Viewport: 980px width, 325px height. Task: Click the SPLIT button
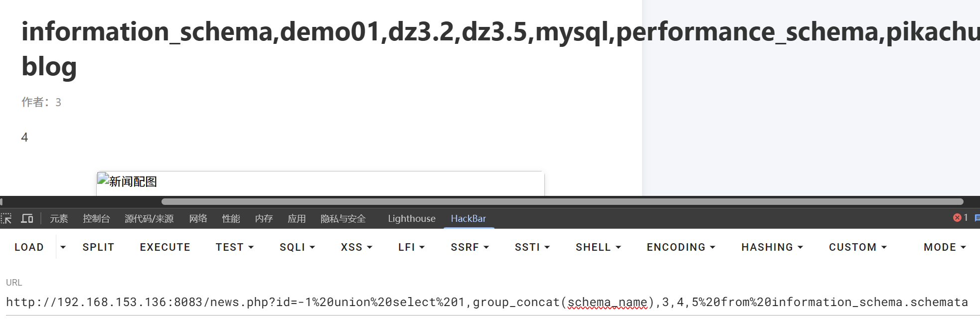point(98,247)
